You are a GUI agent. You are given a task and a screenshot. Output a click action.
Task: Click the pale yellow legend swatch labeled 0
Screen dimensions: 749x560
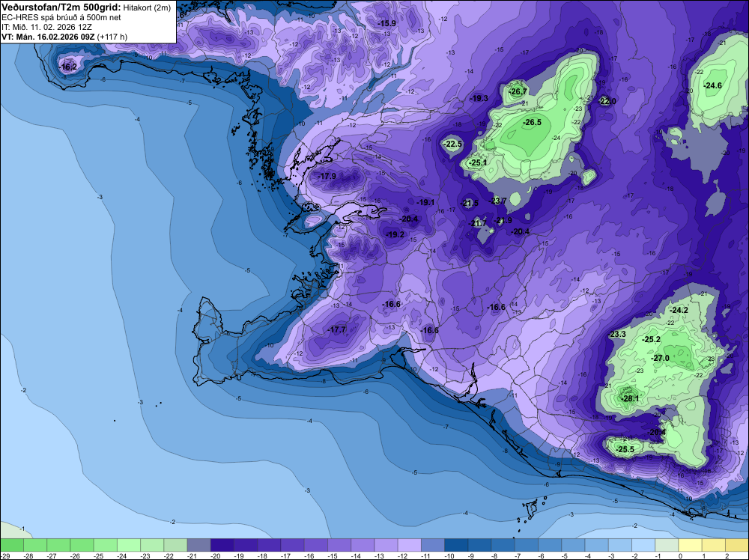click(x=691, y=545)
